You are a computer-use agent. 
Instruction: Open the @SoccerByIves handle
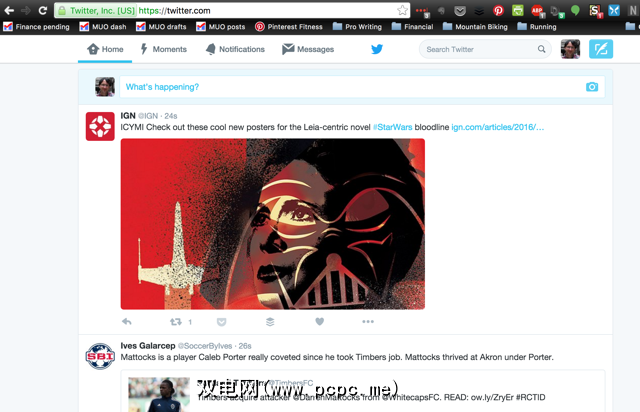pyautogui.click(x=205, y=346)
